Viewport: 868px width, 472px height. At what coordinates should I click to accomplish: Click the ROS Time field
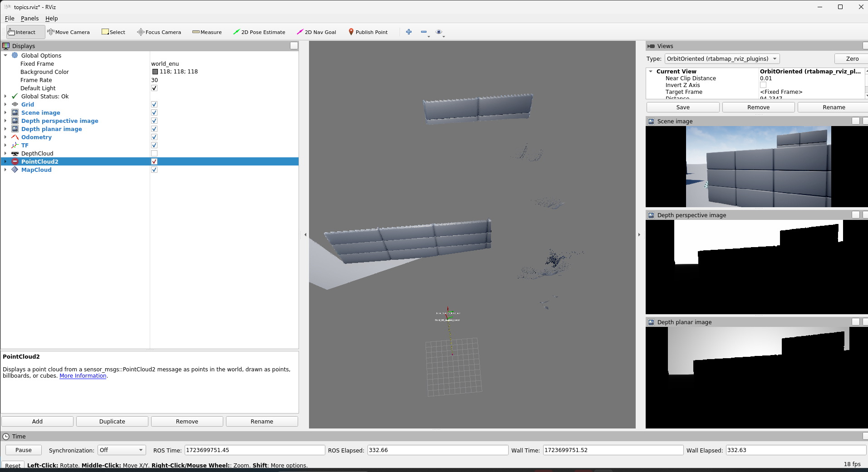point(255,450)
